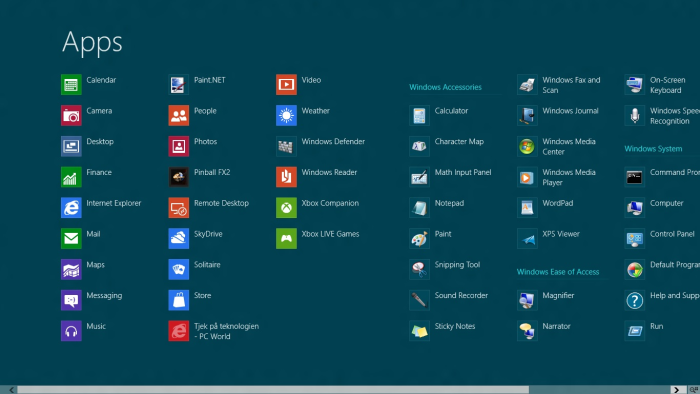Viewport: 700px width, 394px height.
Task: Launch the Weather app icon
Action: click(x=286, y=116)
